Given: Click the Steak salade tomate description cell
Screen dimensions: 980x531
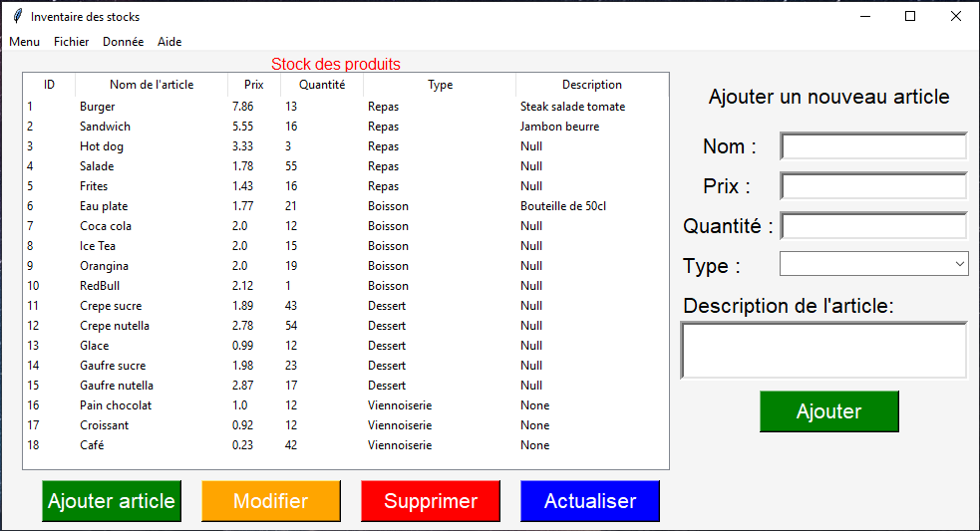Looking at the screenshot, I should [572, 107].
